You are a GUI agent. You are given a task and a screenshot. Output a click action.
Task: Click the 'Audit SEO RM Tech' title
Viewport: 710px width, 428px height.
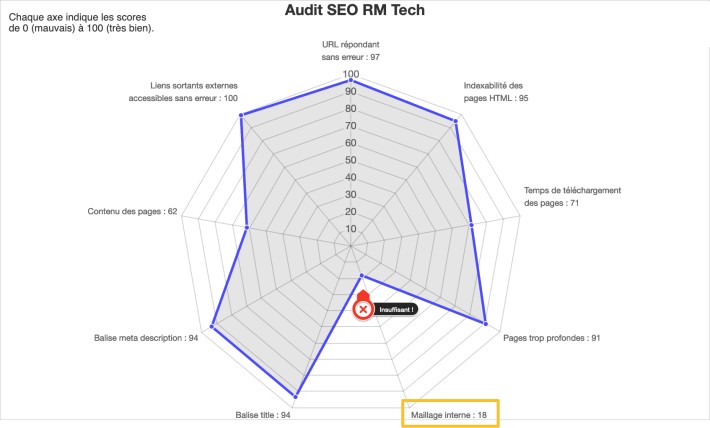click(355, 11)
